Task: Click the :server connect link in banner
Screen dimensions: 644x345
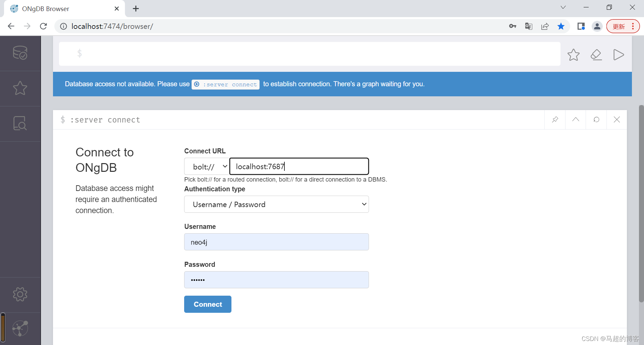Action: tap(226, 84)
